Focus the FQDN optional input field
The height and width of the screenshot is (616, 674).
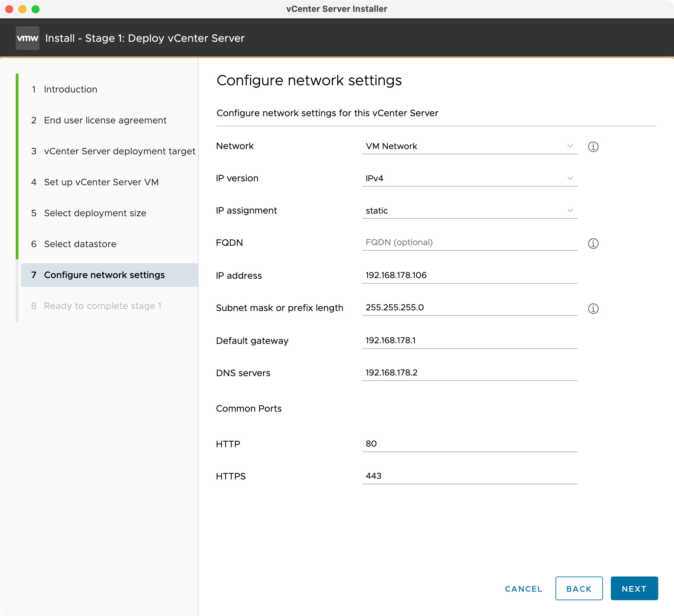point(469,242)
